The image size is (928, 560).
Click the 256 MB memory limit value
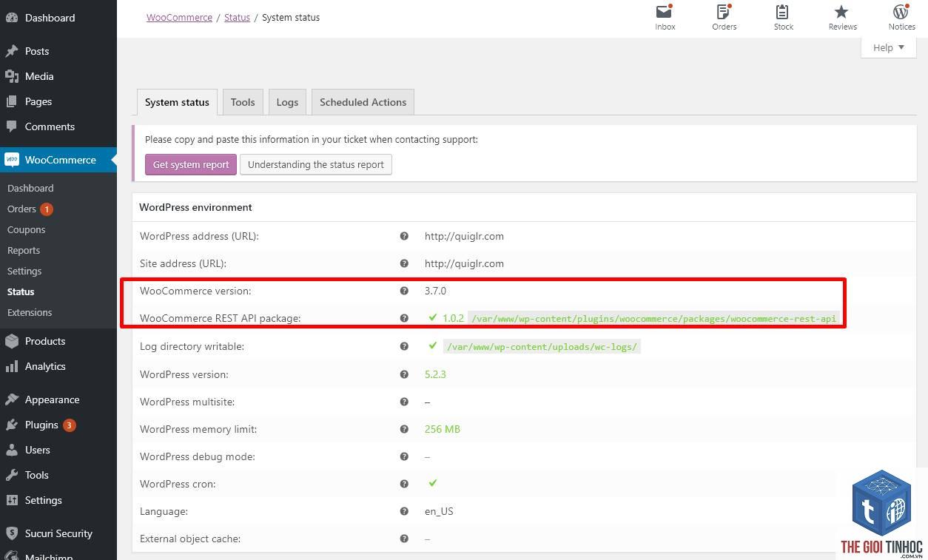pyautogui.click(x=443, y=429)
